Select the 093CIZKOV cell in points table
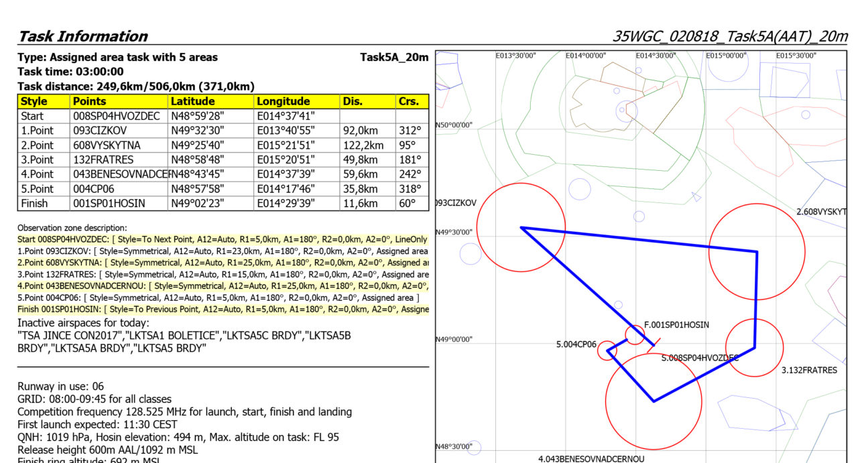 pos(100,131)
